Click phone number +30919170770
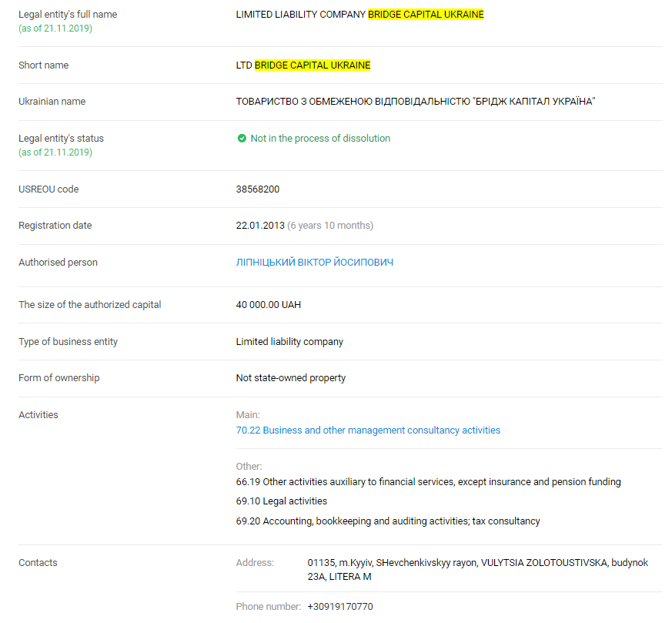Screen dimensions: 672x623 pyautogui.click(x=340, y=606)
